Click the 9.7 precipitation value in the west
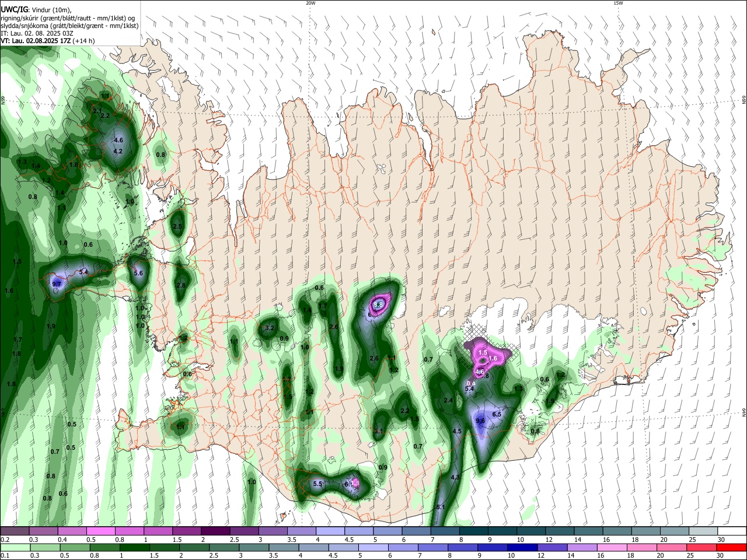 click(57, 284)
